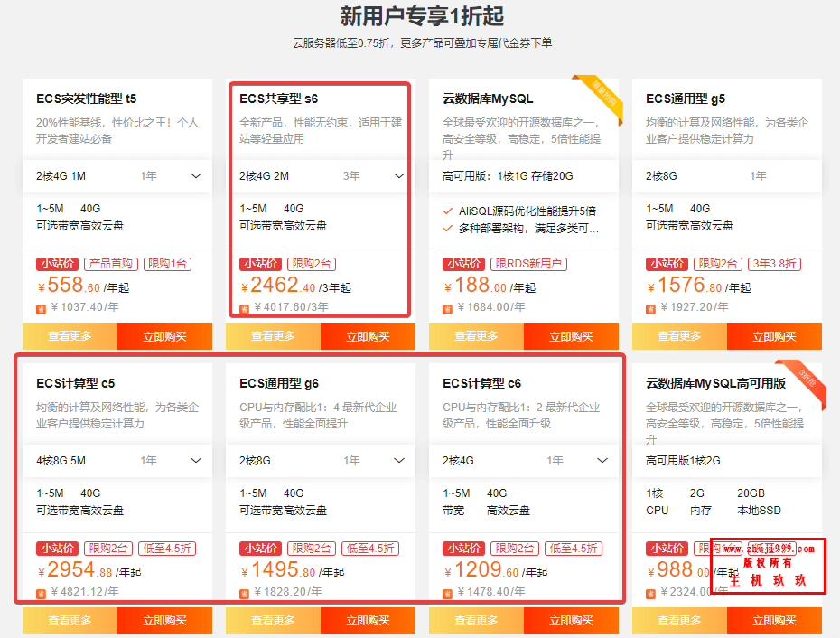Click the ECS突发性能型 t5 title
Screen dimensions: 840x638
[x=86, y=99]
